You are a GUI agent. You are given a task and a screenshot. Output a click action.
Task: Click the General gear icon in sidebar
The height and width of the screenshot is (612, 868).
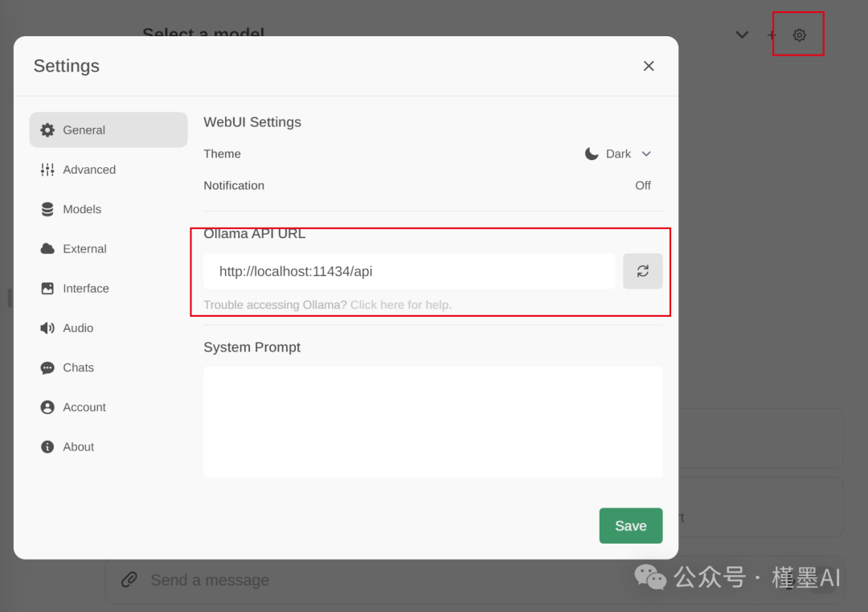click(47, 130)
